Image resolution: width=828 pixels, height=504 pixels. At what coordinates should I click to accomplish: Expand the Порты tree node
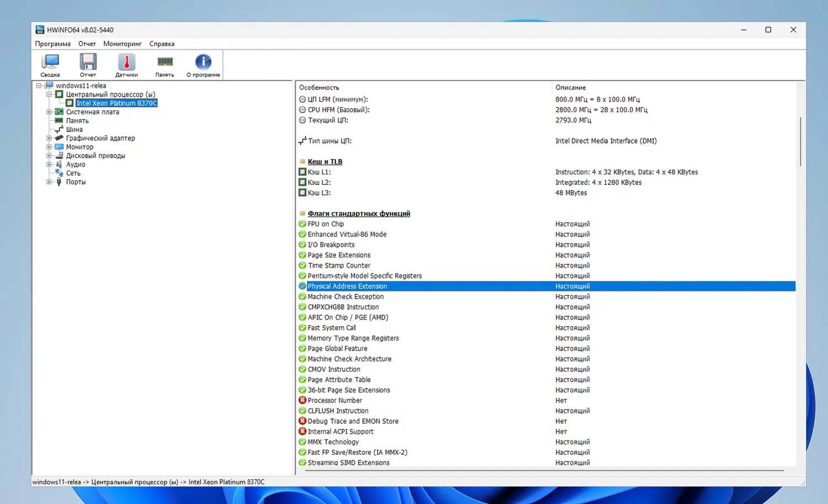[49, 182]
